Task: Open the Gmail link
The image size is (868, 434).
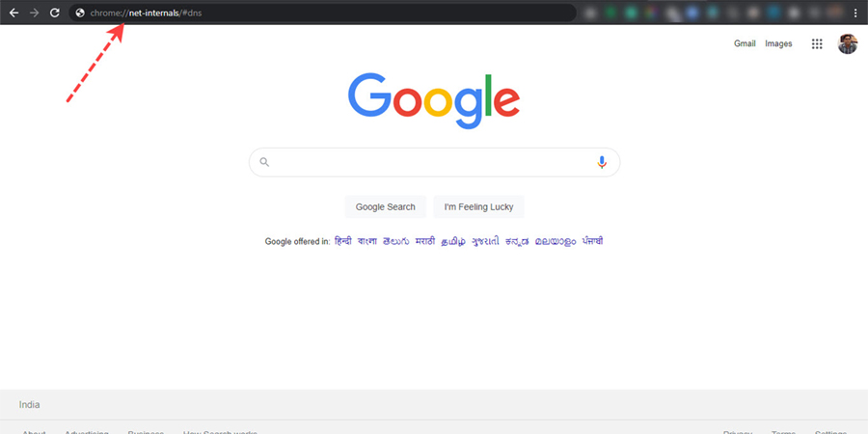Action: (x=745, y=43)
